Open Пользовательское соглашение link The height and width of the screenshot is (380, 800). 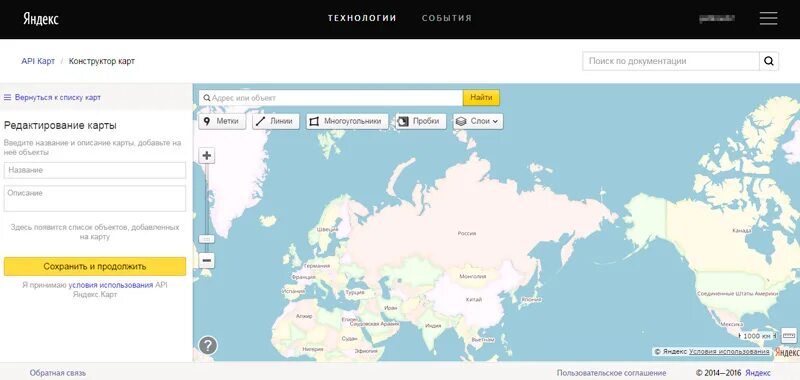[x=611, y=373]
